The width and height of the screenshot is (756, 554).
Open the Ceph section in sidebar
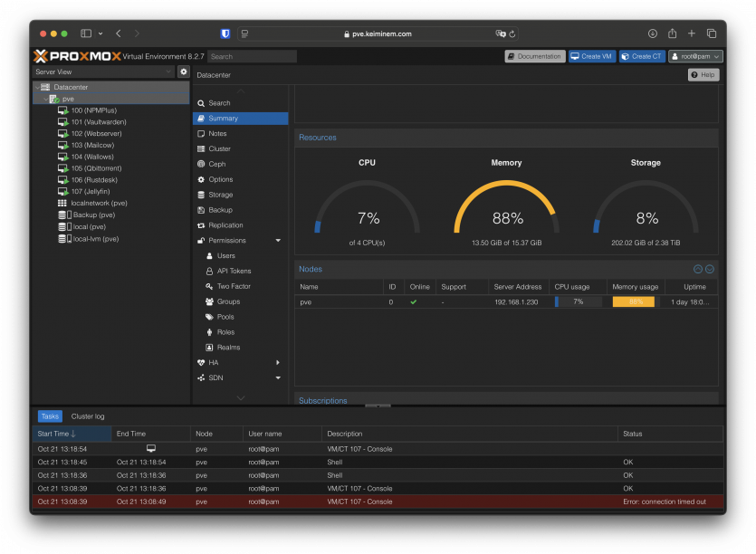[216, 164]
